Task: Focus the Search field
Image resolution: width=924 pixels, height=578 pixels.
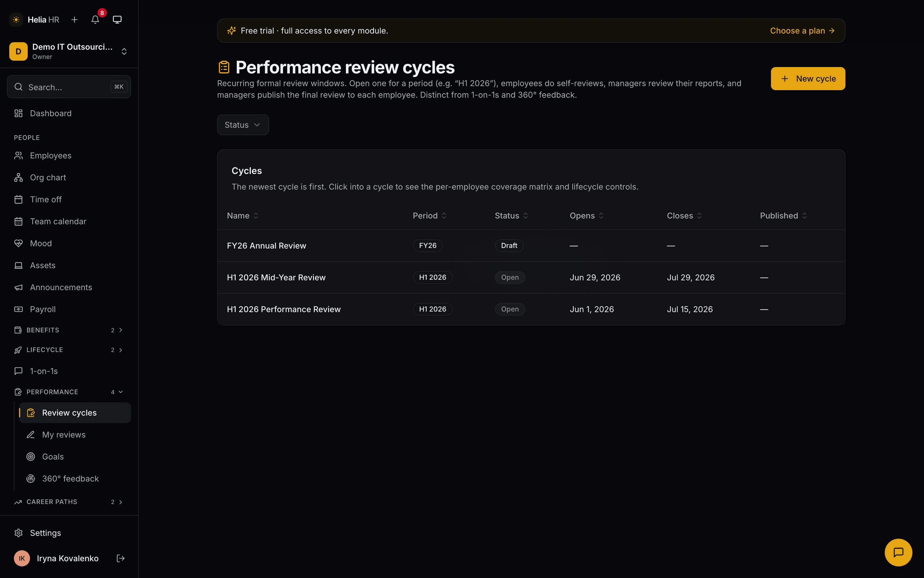Action: click(x=69, y=87)
